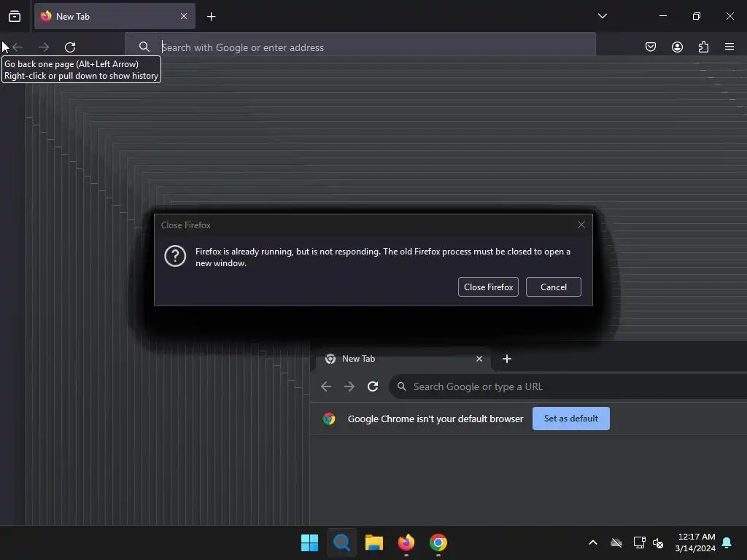This screenshot has width=747, height=560.
Task: Click the Google Chrome isn't your default browser text
Action: 436,419
